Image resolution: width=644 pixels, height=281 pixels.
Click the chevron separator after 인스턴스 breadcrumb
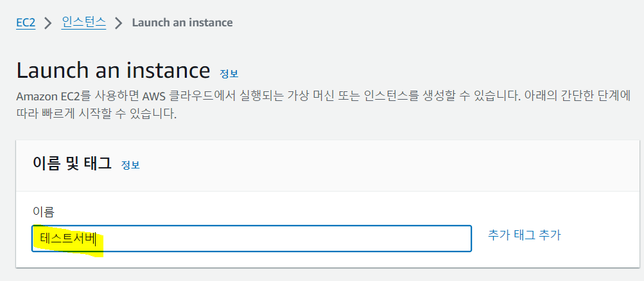pos(118,23)
